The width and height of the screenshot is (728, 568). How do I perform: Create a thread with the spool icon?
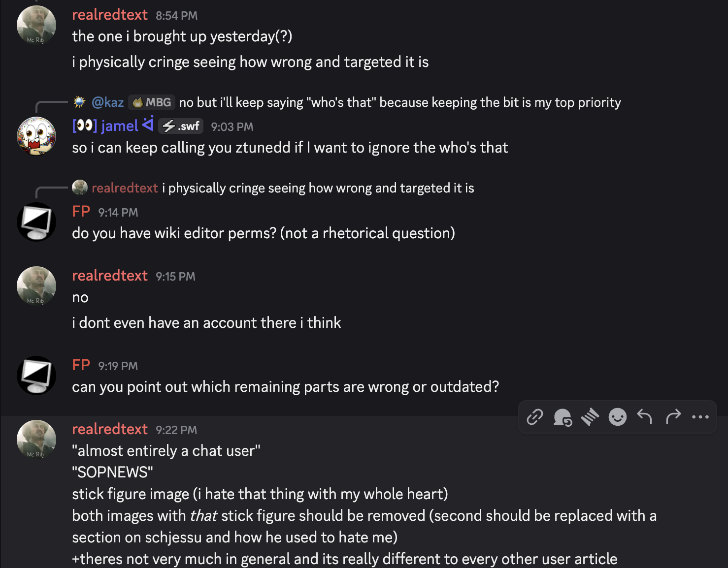(x=590, y=417)
